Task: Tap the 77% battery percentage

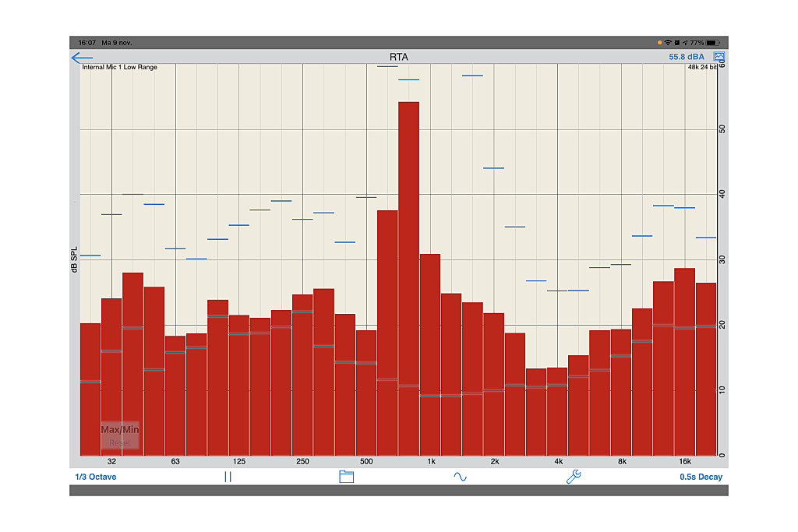Action: point(697,43)
